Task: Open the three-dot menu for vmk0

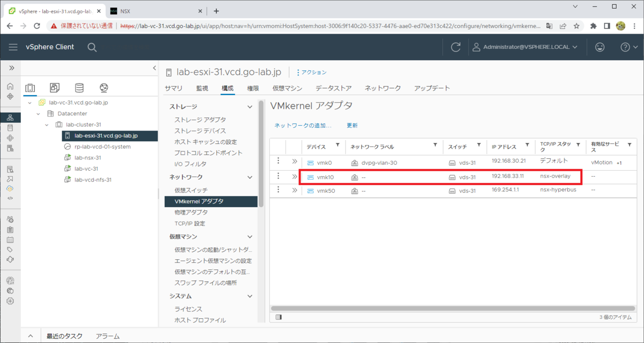Action: [278, 160]
